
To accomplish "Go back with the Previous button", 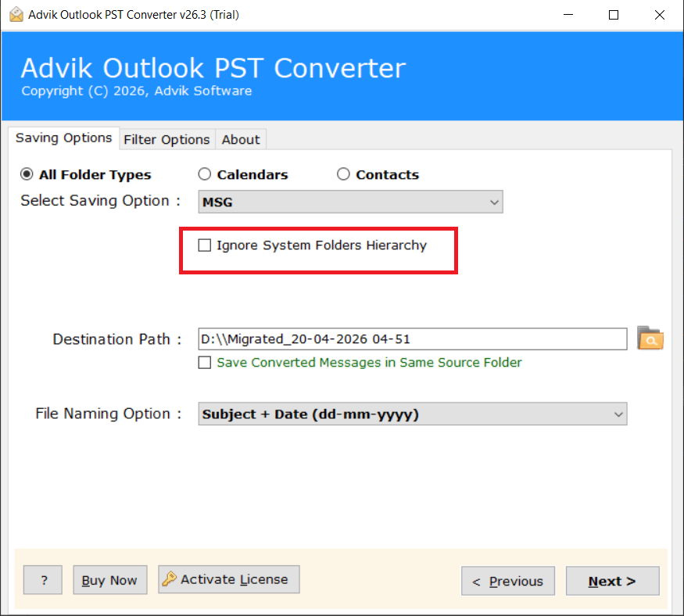I will [507, 582].
